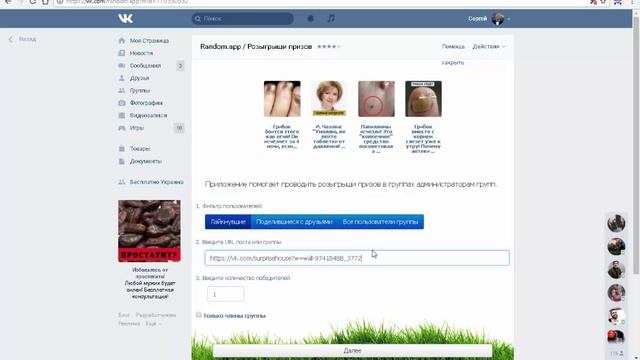Click the document icon beside Документы
The height and width of the screenshot is (360, 640).
pos(122,161)
